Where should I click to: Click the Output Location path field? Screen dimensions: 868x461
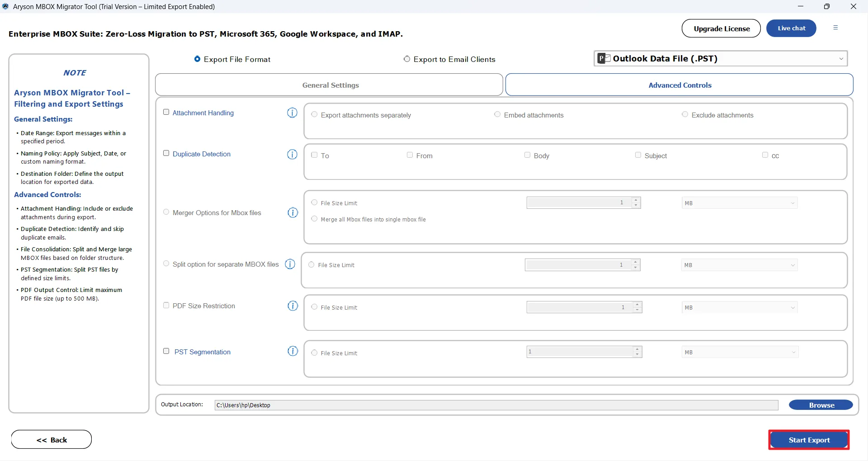pyautogui.click(x=496, y=405)
